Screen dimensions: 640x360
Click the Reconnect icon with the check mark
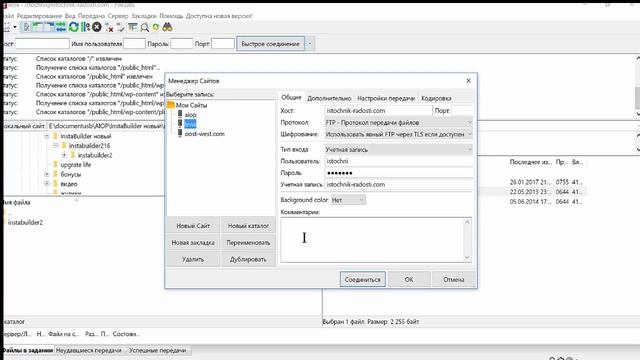tap(120, 27)
